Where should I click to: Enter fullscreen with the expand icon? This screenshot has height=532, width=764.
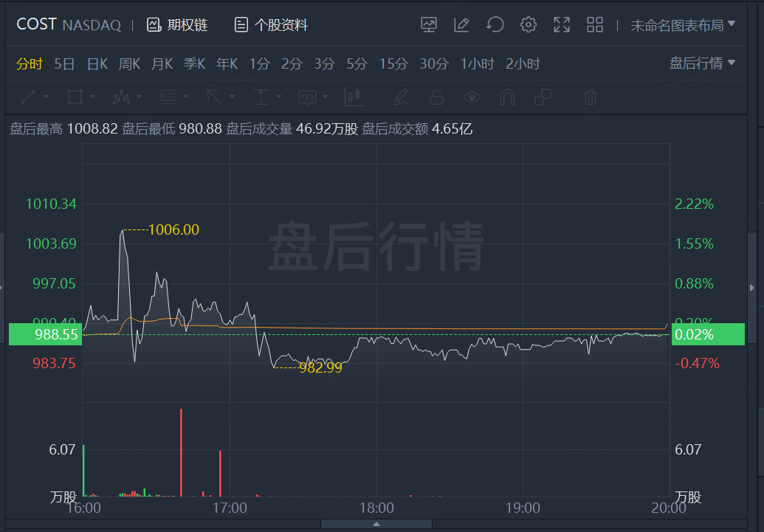562,24
